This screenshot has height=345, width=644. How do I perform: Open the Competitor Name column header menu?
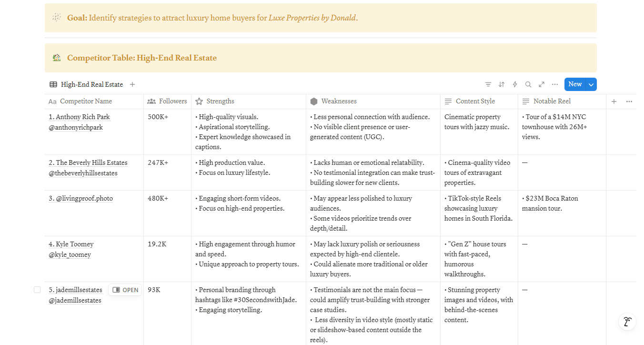point(94,101)
